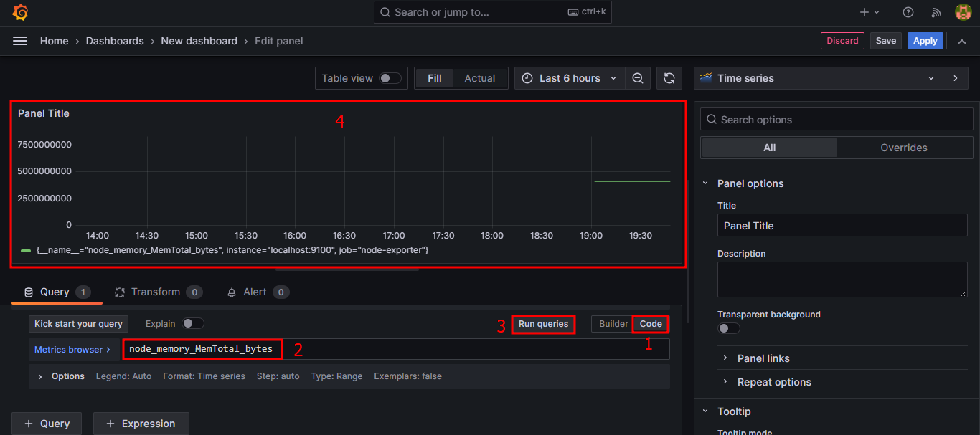Switch to the Transform tab

point(156,292)
